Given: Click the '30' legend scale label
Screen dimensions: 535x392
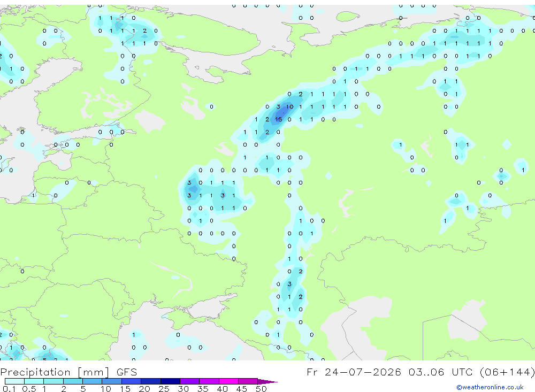Looking at the screenshot, I should click(183, 389).
